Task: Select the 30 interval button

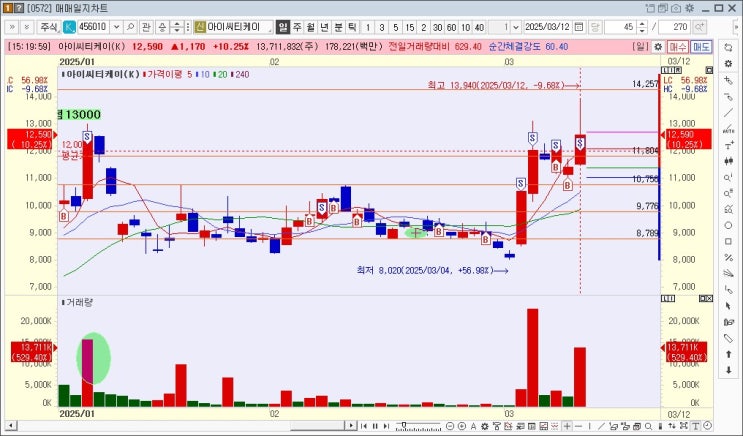Action: (x=437, y=27)
